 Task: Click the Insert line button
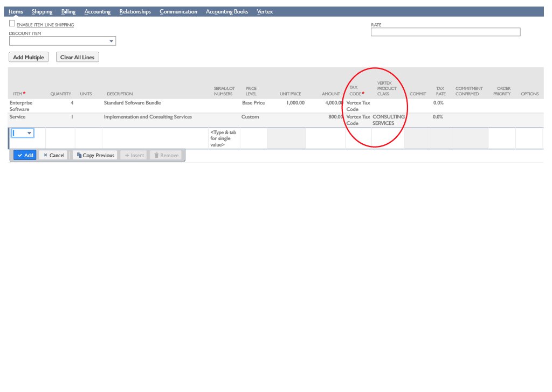[x=134, y=155]
